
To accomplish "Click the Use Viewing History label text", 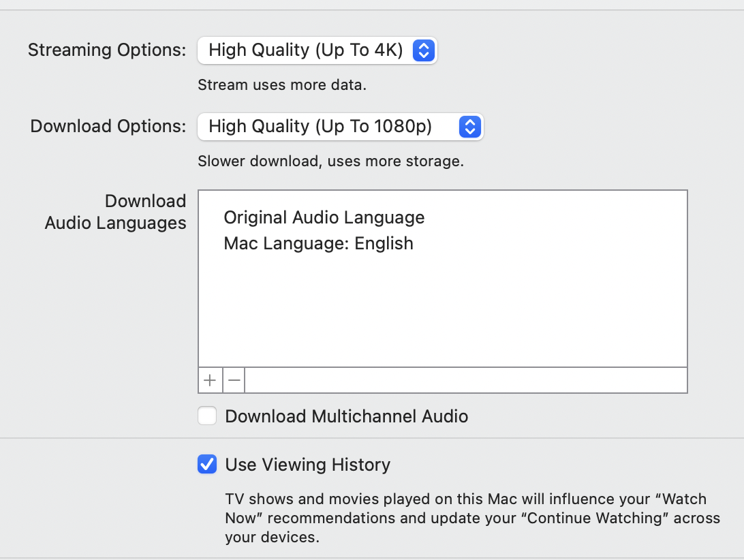I will point(307,465).
